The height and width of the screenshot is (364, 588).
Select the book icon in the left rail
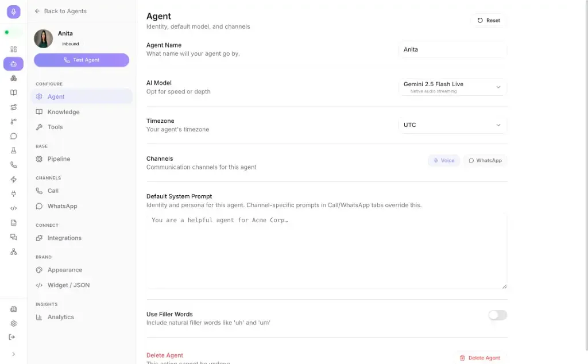[14, 92]
